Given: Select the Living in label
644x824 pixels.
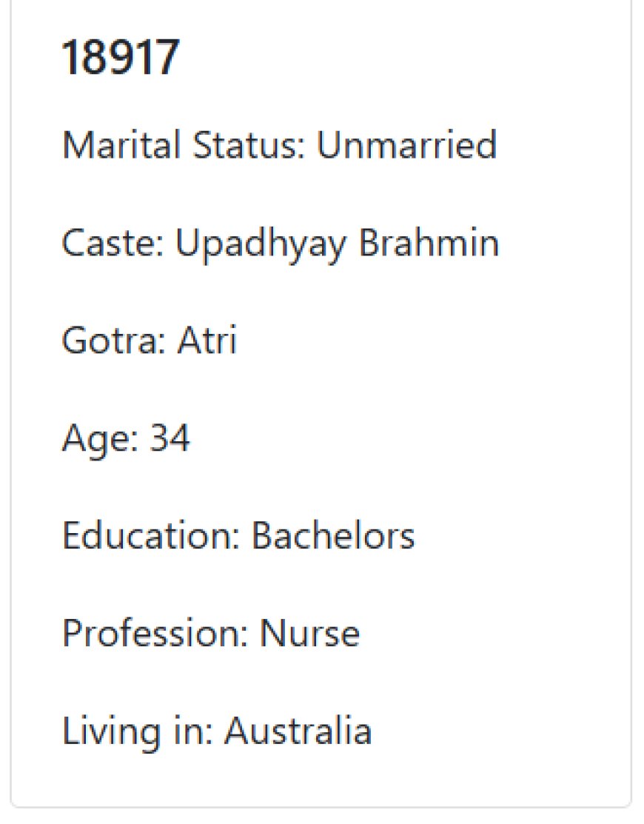Looking at the screenshot, I should click(138, 732).
